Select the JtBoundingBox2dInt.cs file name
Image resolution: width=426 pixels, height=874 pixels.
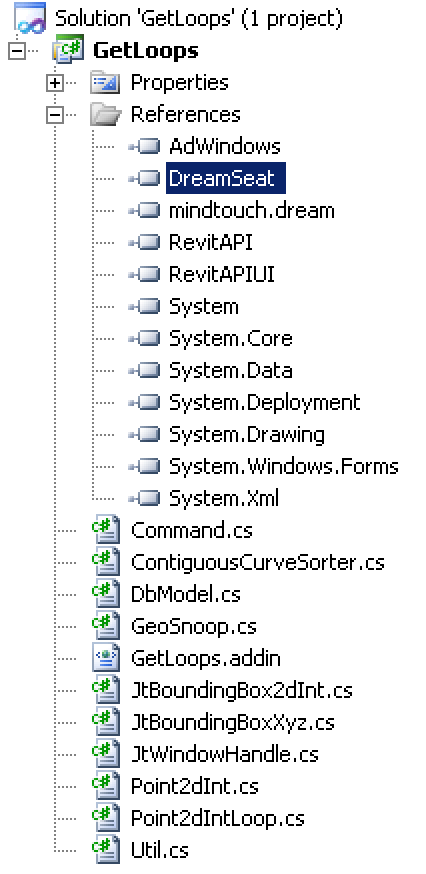point(242,691)
